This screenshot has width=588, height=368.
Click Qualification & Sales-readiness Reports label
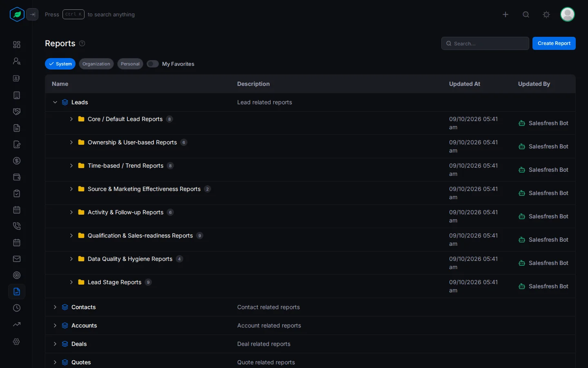140,236
